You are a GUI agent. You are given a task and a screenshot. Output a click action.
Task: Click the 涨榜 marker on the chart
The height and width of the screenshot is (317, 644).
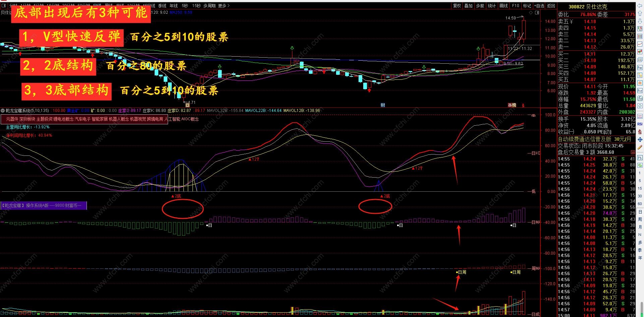(512, 105)
